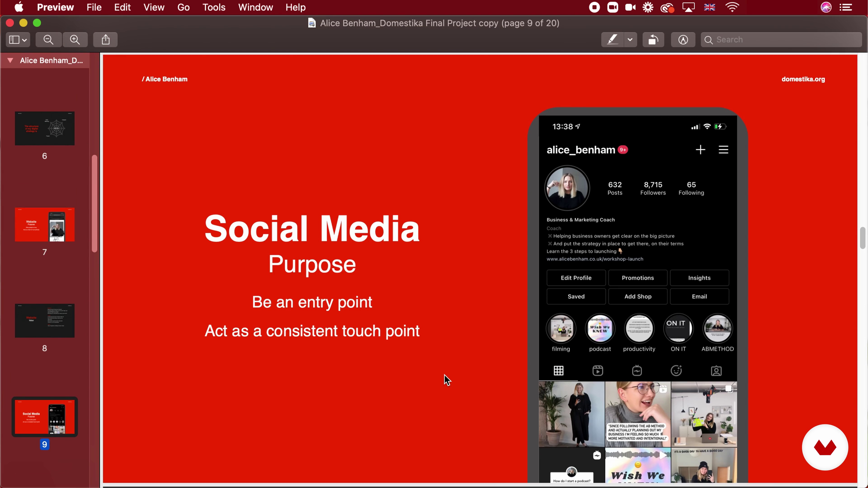The width and height of the screenshot is (868, 488).
Task: Open the Window menu
Action: 255,7
